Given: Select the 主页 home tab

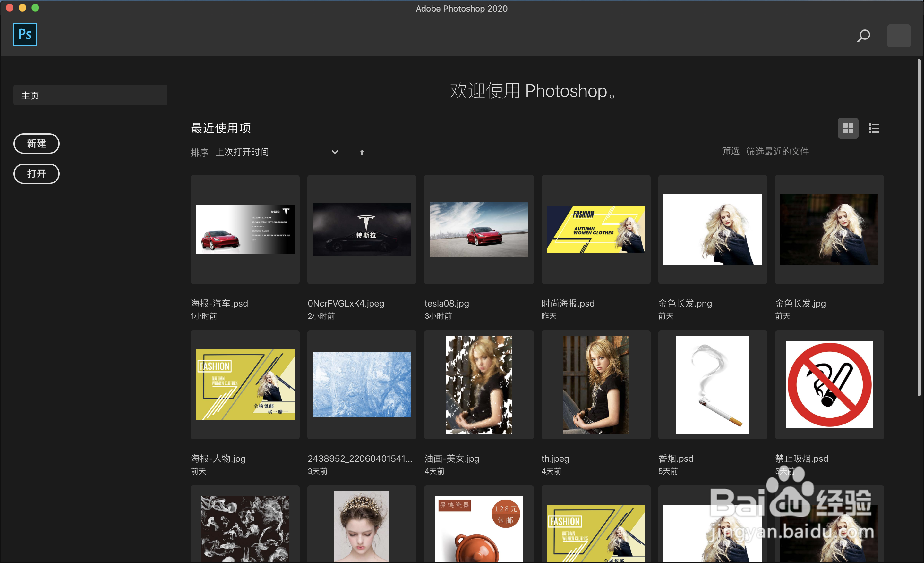Looking at the screenshot, I should point(90,95).
